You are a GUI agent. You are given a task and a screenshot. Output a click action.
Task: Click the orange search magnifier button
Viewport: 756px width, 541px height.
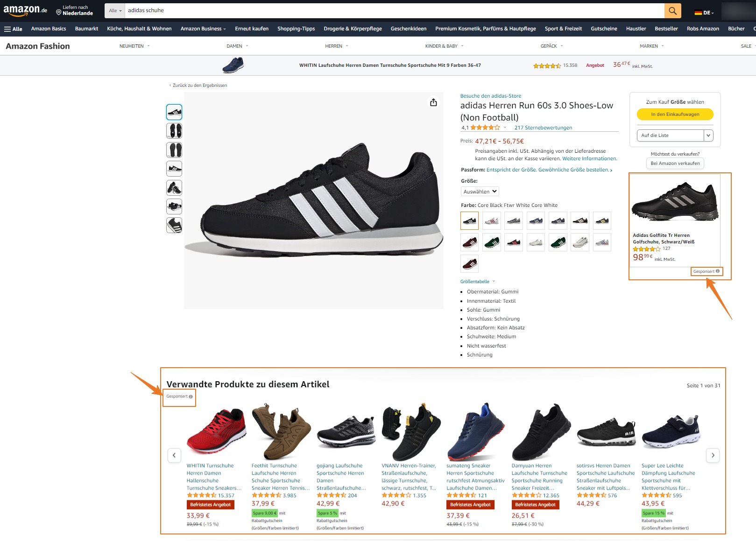(672, 10)
